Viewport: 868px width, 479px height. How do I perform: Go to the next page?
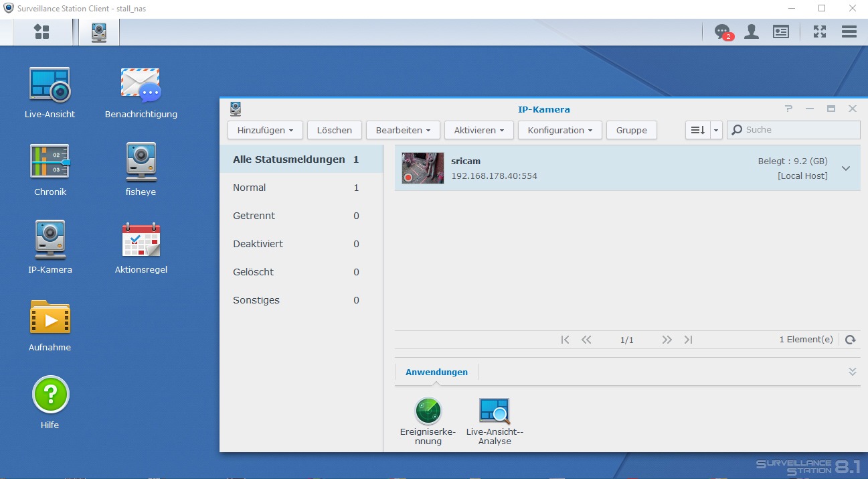tap(667, 340)
